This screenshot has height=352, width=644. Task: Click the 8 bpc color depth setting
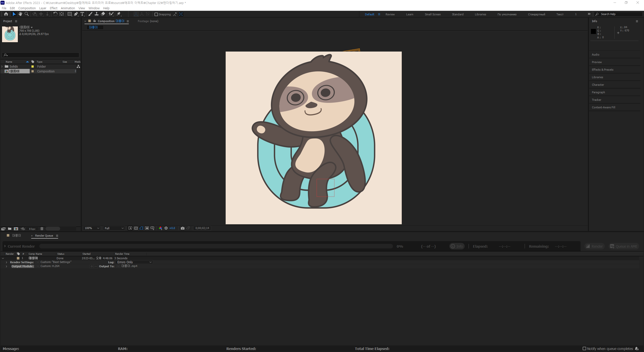click(32, 229)
